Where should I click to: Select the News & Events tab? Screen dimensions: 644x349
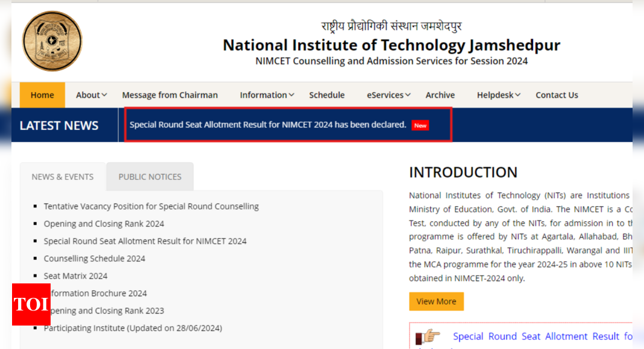click(x=63, y=177)
